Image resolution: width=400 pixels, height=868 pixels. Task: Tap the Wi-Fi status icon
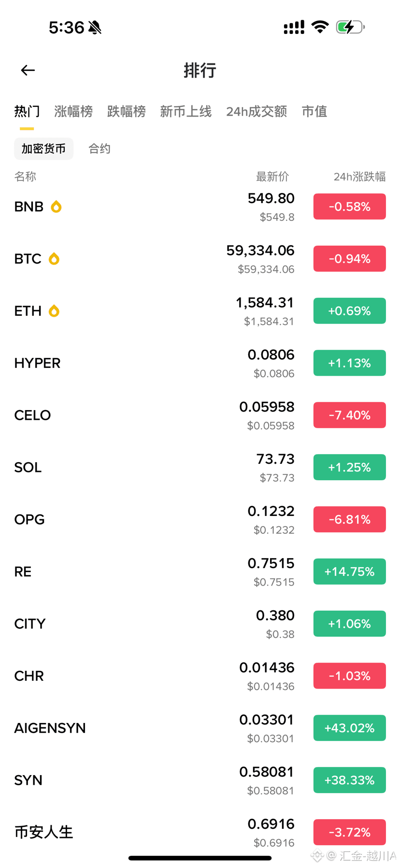pyautogui.click(x=320, y=27)
